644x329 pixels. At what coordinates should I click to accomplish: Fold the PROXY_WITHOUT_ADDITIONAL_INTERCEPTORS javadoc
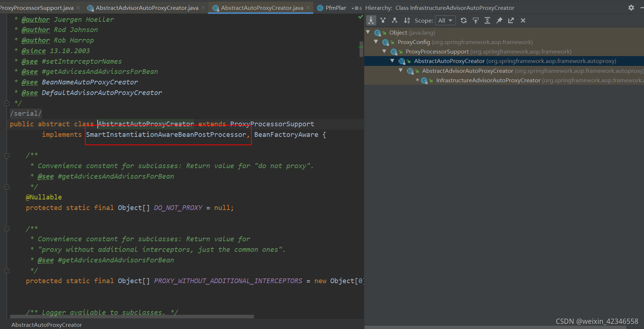click(x=7, y=229)
